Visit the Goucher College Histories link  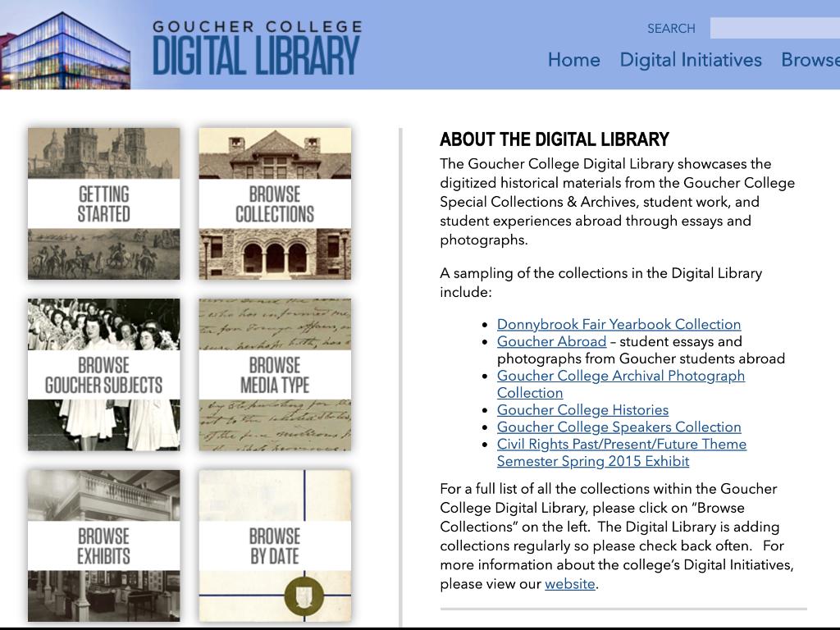click(582, 410)
